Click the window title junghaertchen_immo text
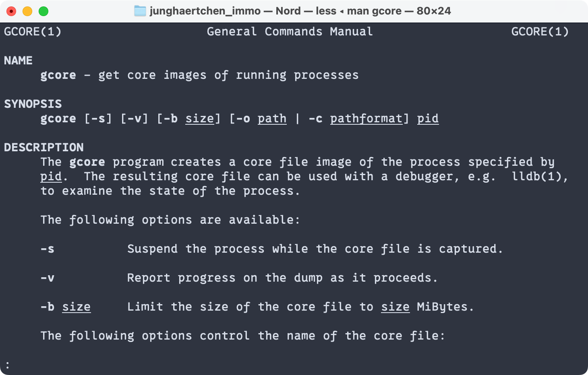This screenshot has height=375, width=588. 205,11
